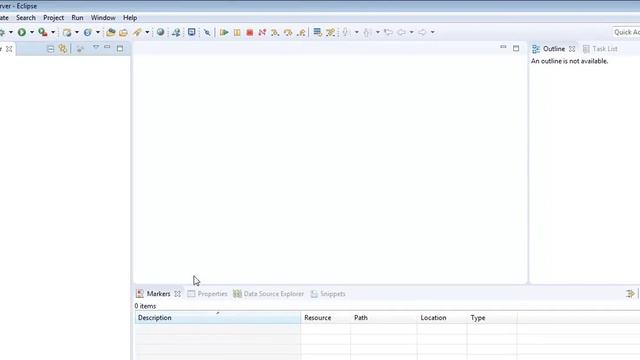Open the Project menu
The width and height of the screenshot is (640, 360).
[53, 18]
